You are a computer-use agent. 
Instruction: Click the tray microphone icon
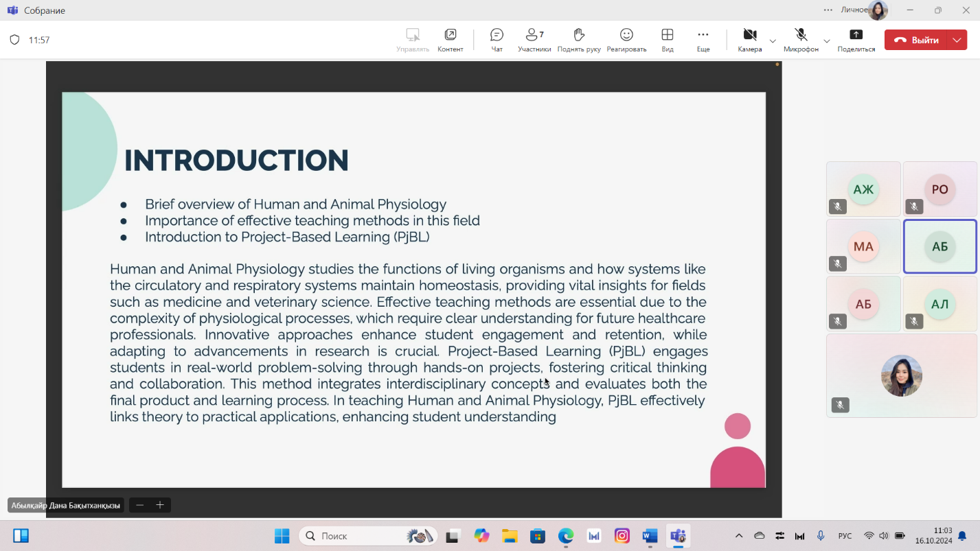point(821,536)
